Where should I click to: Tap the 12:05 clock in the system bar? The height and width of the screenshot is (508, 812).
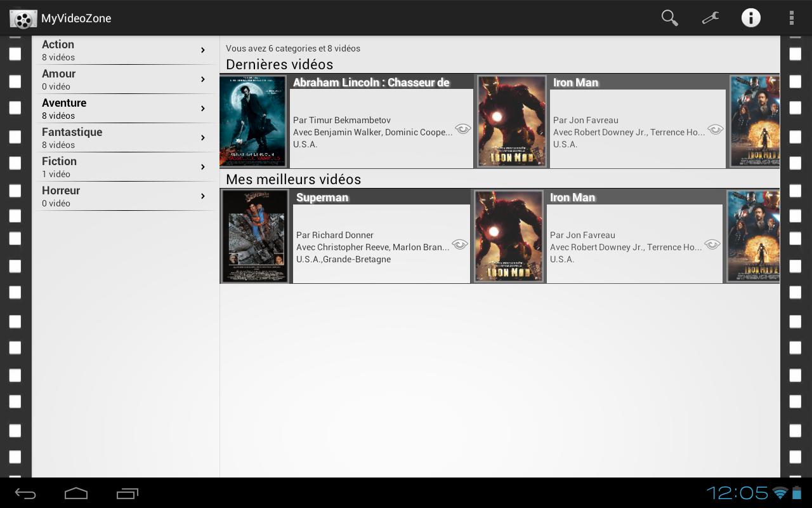tap(737, 493)
